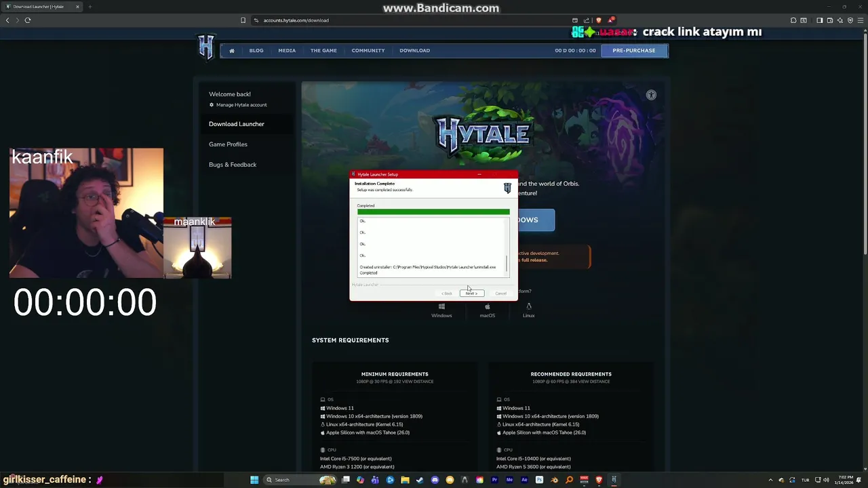
Task: Toggle the browser sidebar panel icon
Action: tap(820, 20)
